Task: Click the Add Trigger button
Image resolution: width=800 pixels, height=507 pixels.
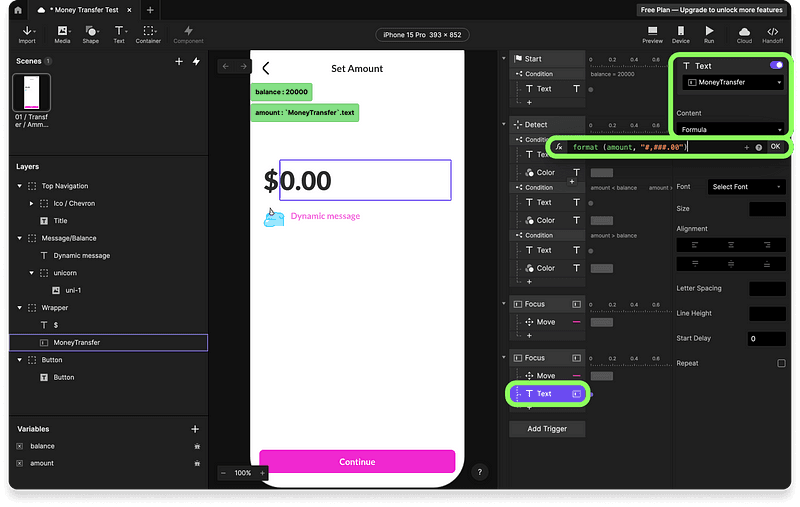Action: [547, 429]
